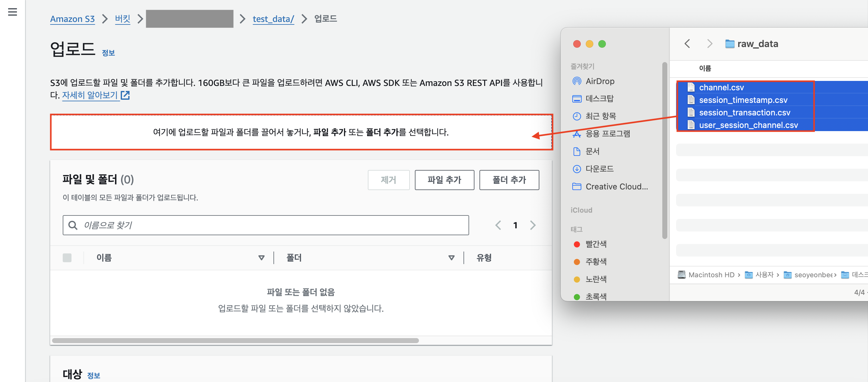Go back with Finder back arrow
Viewport: 868px width, 382px height.
click(687, 44)
